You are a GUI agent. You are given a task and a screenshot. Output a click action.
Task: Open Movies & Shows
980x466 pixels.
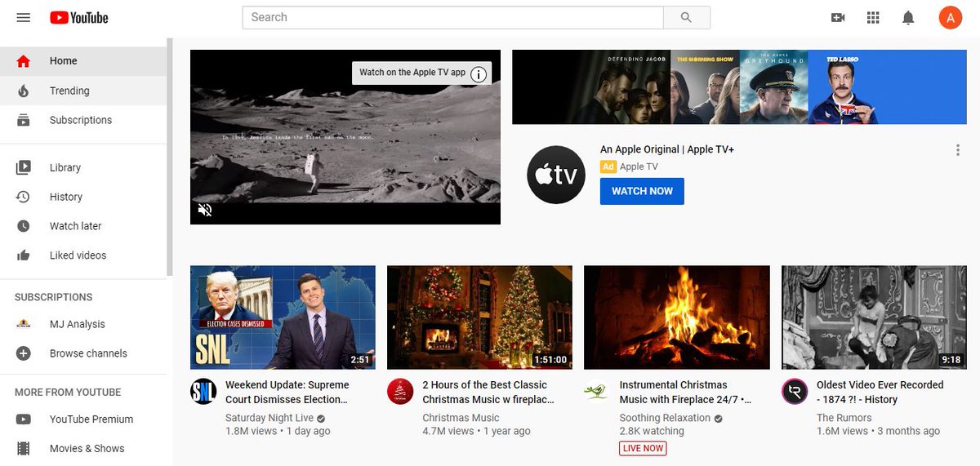click(x=83, y=448)
